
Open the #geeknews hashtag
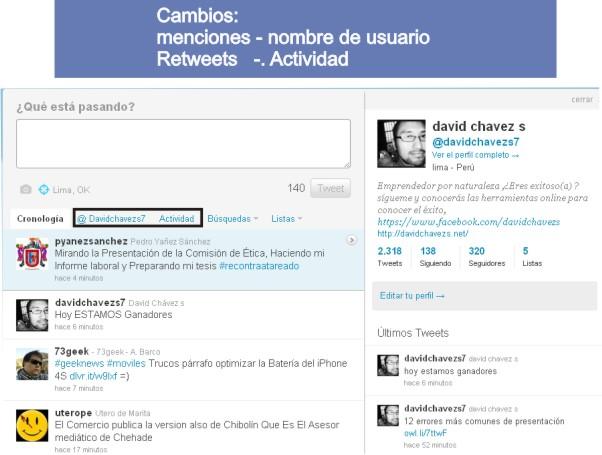point(79,363)
